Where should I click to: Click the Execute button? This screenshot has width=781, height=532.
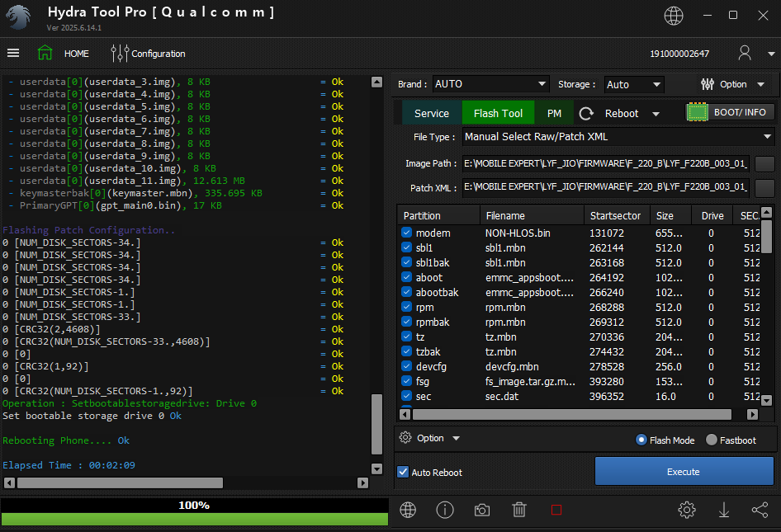click(x=684, y=471)
